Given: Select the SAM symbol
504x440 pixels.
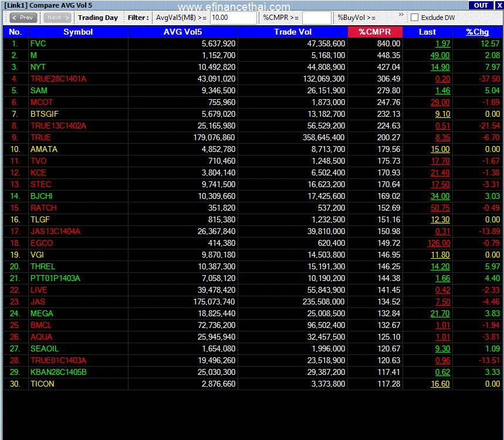Looking at the screenshot, I should pyautogui.click(x=39, y=90).
